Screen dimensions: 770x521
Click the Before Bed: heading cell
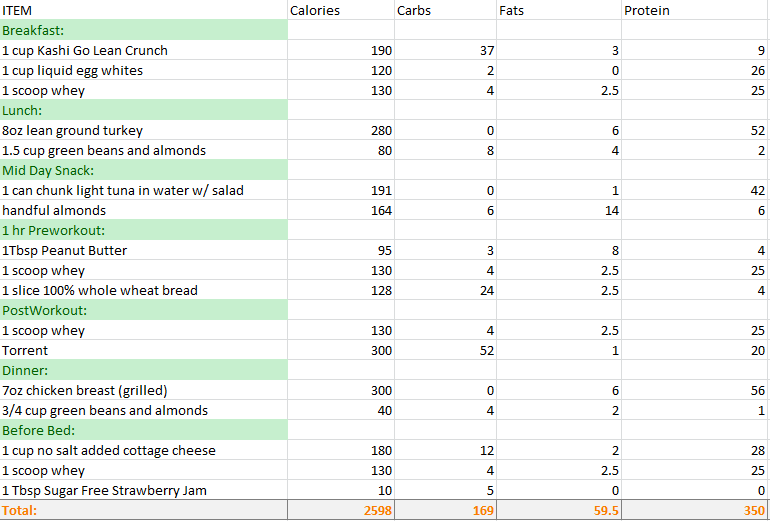pyautogui.click(x=144, y=431)
